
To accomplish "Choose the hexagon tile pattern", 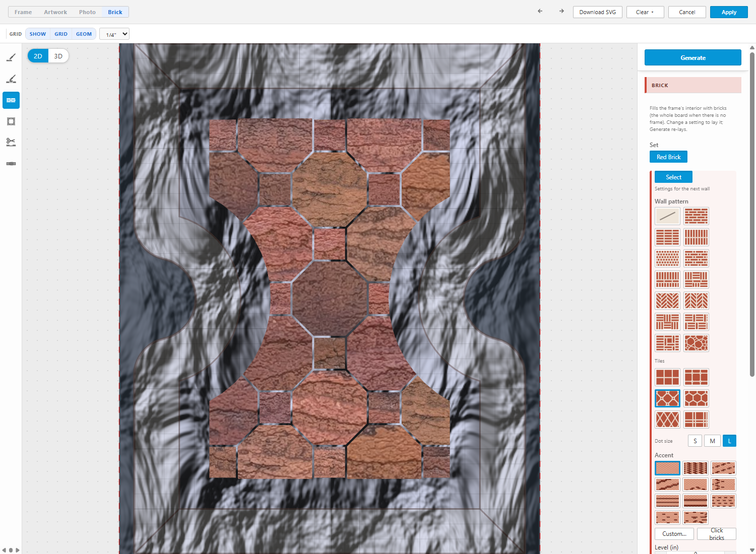I will click(697, 398).
